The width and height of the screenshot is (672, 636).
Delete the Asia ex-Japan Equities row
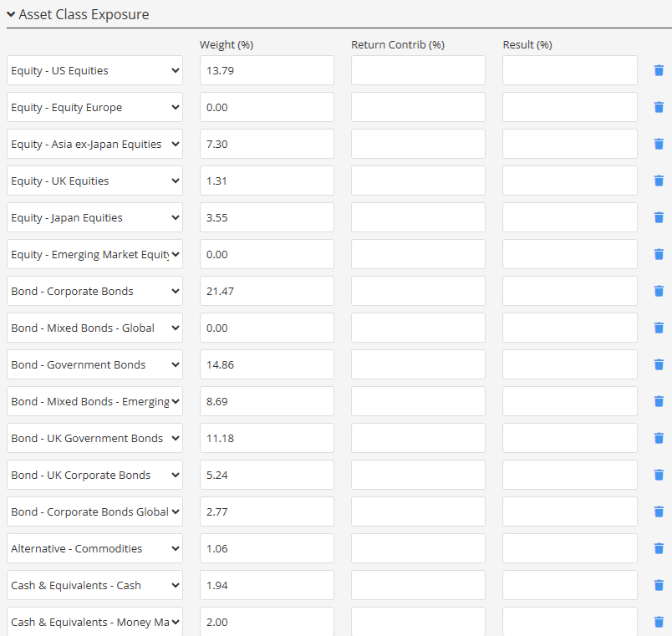pyautogui.click(x=659, y=144)
